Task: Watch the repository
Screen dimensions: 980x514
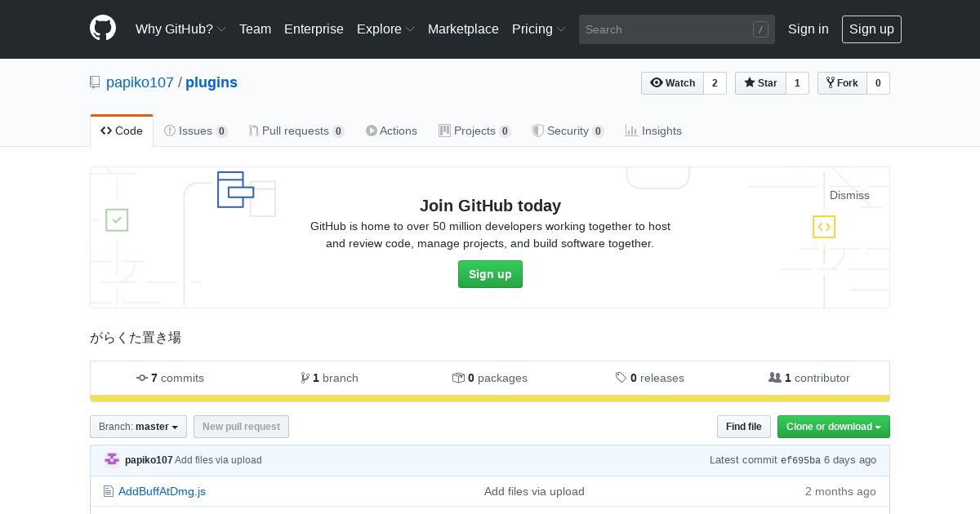Action: click(672, 83)
